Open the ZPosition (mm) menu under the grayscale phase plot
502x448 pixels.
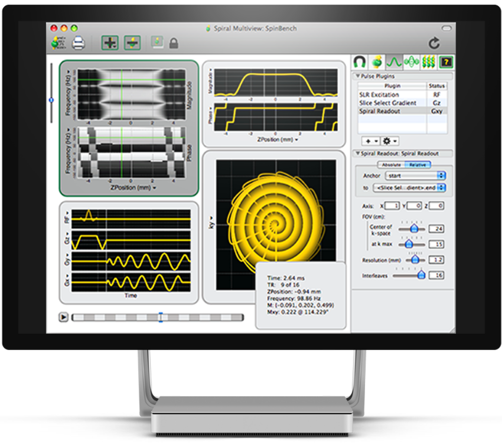click(133, 188)
